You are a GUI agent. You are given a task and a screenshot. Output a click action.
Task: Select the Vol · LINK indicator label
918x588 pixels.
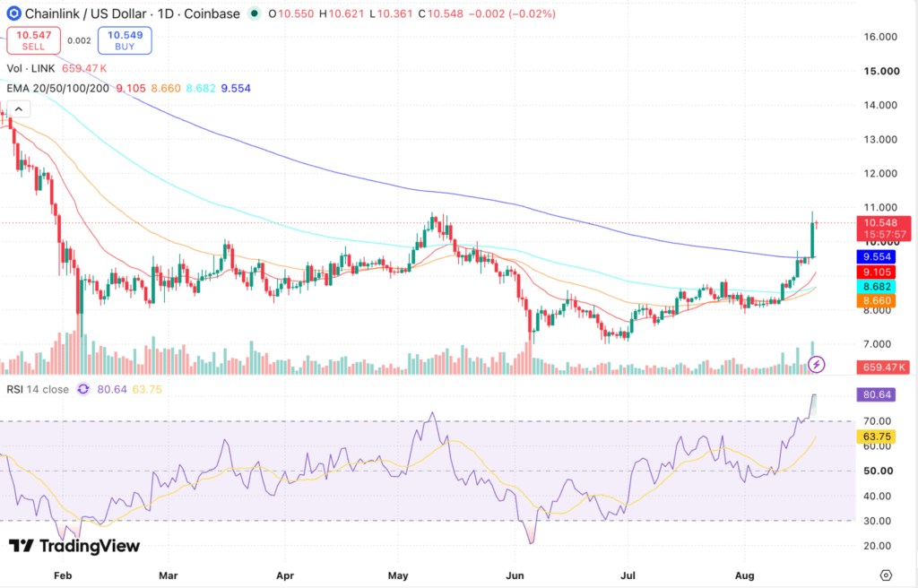[30, 68]
